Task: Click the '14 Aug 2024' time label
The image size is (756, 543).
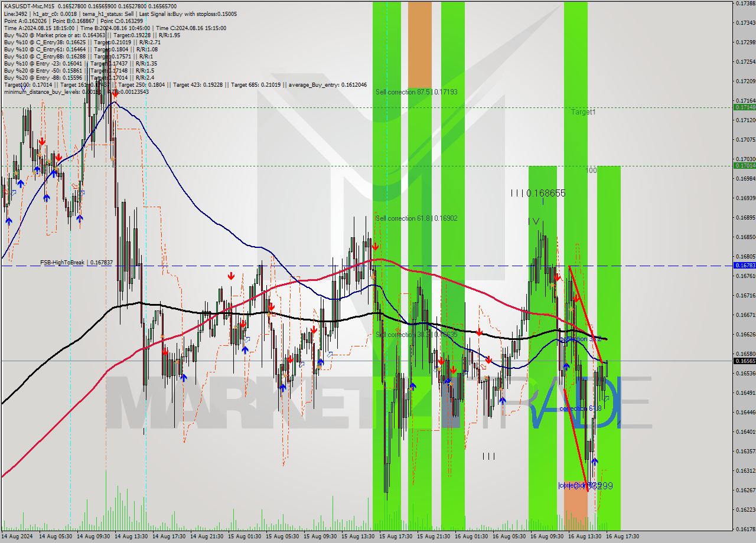Action: point(17,537)
